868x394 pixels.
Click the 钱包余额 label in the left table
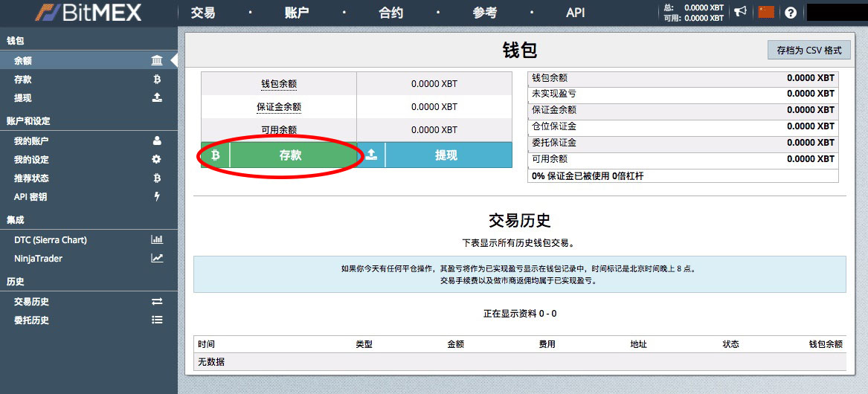(280, 84)
